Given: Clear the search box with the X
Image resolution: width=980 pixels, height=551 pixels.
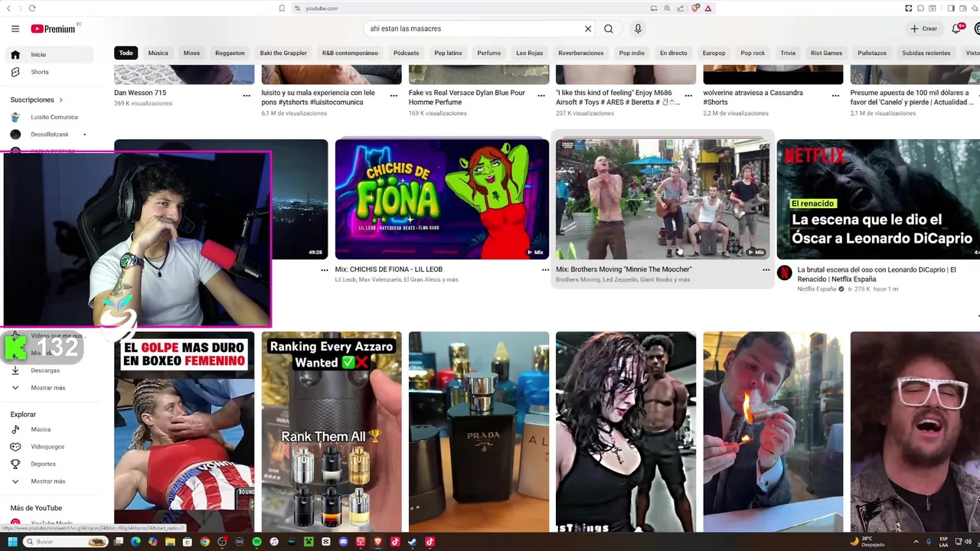Looking at the screenshot, I should (588, 29).
